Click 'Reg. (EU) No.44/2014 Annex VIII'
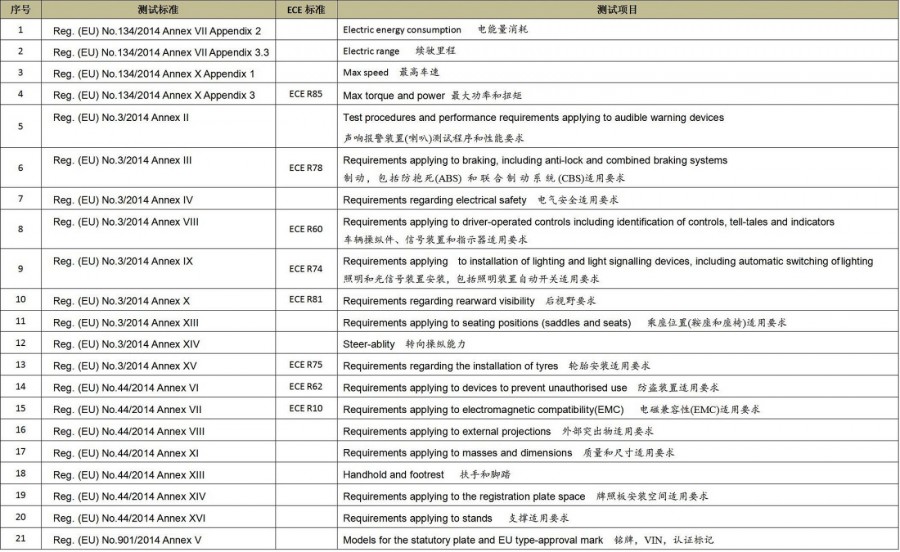Viewport: 900px width, 552px height. coord(129,432)
